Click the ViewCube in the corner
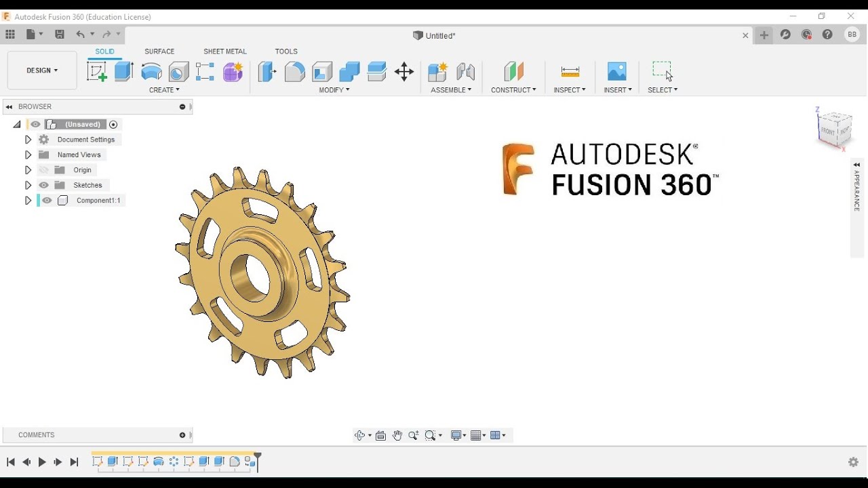This screenshot has width=868, height=488. coord(835,128)
